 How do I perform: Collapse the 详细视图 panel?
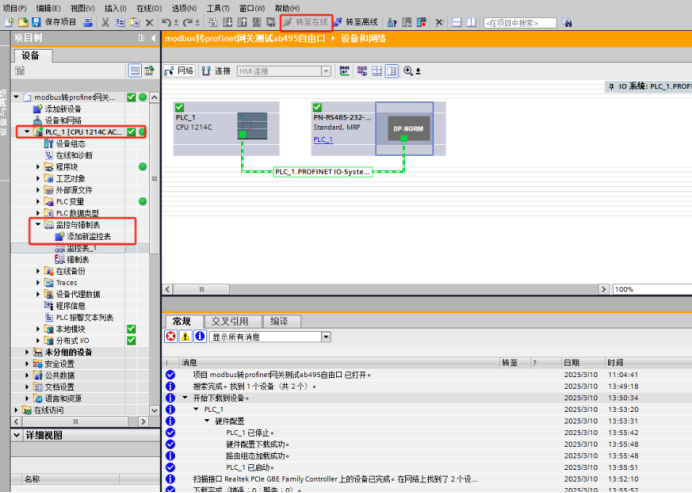16,435
